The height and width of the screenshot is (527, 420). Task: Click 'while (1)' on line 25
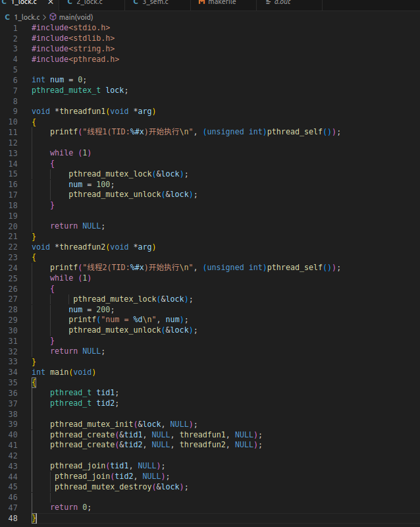tap(70, 277)
